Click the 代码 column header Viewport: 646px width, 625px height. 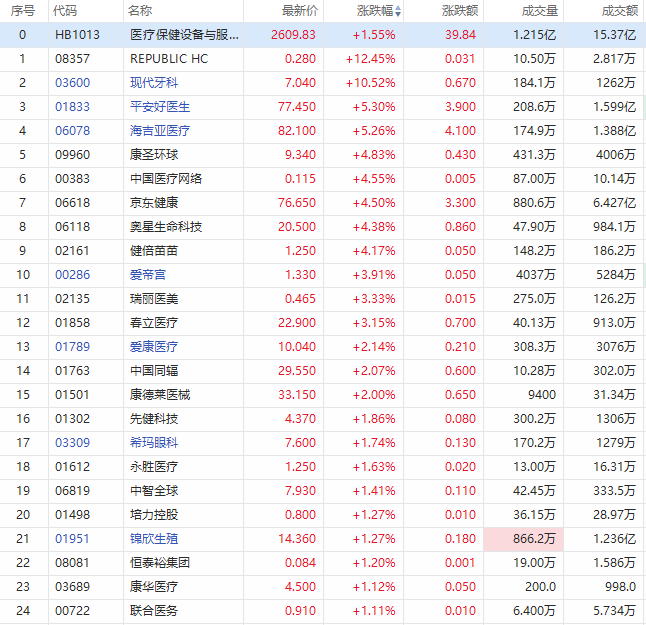(x=65, y=11)
